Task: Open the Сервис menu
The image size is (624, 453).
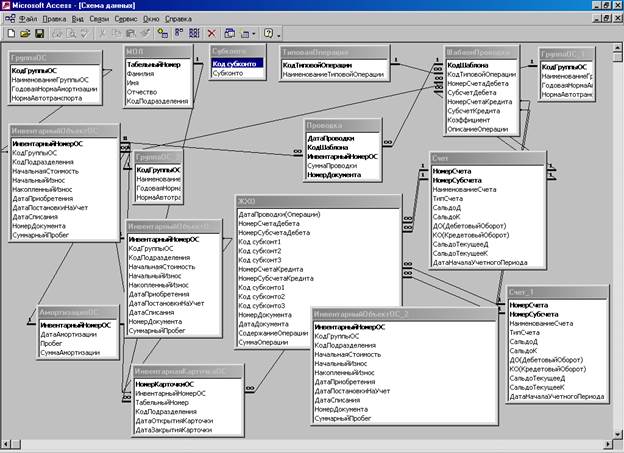Action: click(x=128, y=19)
